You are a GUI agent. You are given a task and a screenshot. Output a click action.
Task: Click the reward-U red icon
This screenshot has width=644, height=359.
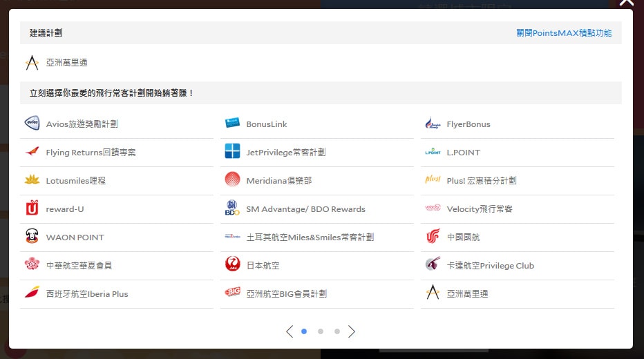point(32,208)
